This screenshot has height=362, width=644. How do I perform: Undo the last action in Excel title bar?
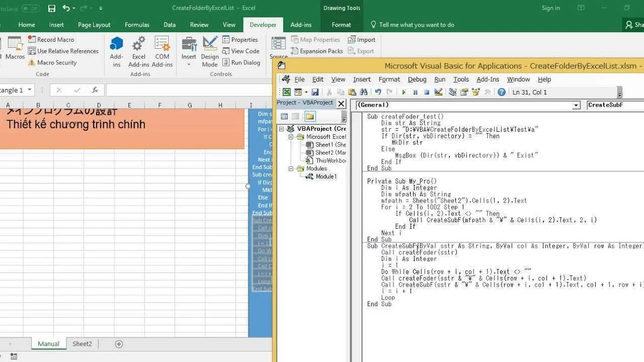pyautogui.click(x=66, y=8)
